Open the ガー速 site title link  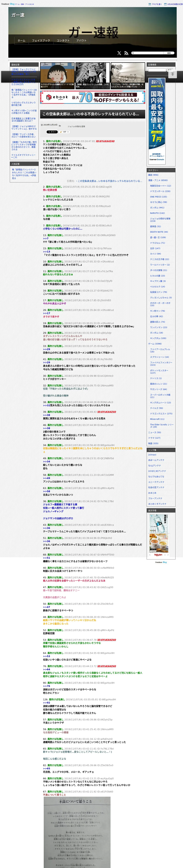(x=18, y=15)
